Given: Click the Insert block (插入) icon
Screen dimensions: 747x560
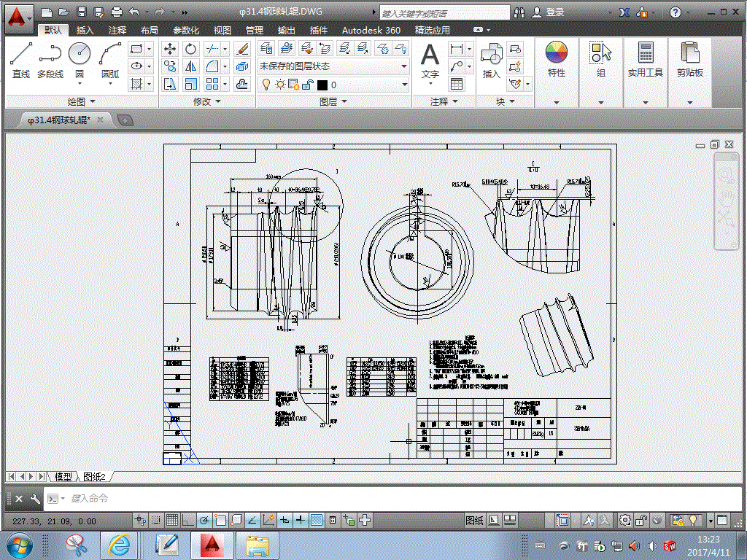Looking at the screenshot, I should point(491,60).
